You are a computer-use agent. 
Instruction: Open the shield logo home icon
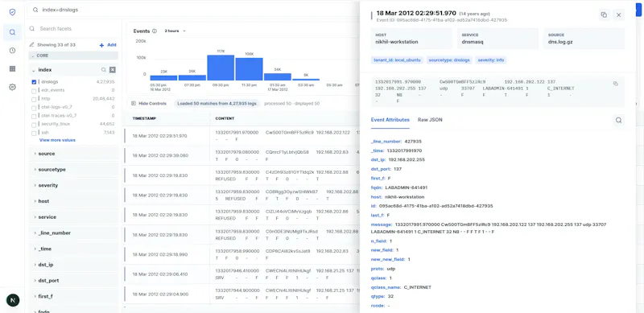[12, 12]
